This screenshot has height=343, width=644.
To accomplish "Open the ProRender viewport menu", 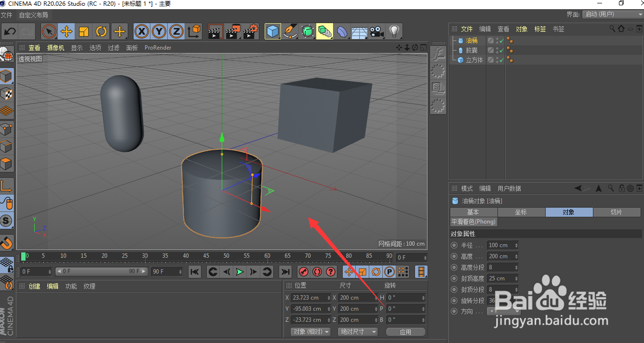I will click(158, 48).
